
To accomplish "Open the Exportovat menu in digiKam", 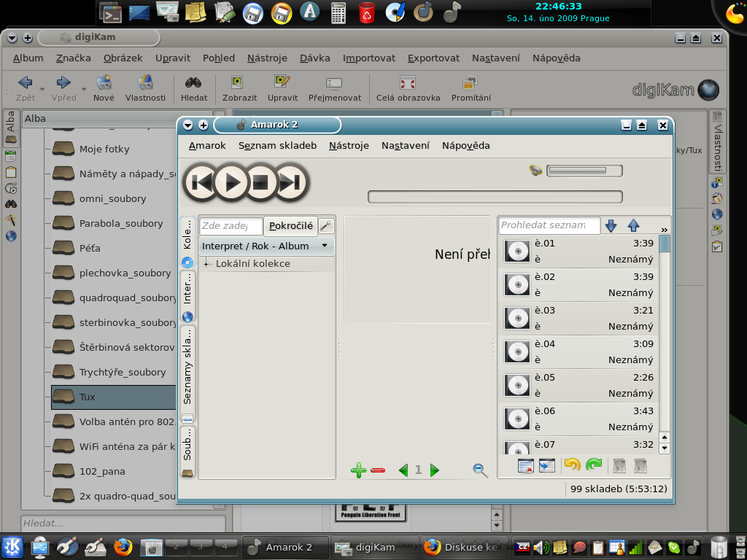I will pos(433,58).
